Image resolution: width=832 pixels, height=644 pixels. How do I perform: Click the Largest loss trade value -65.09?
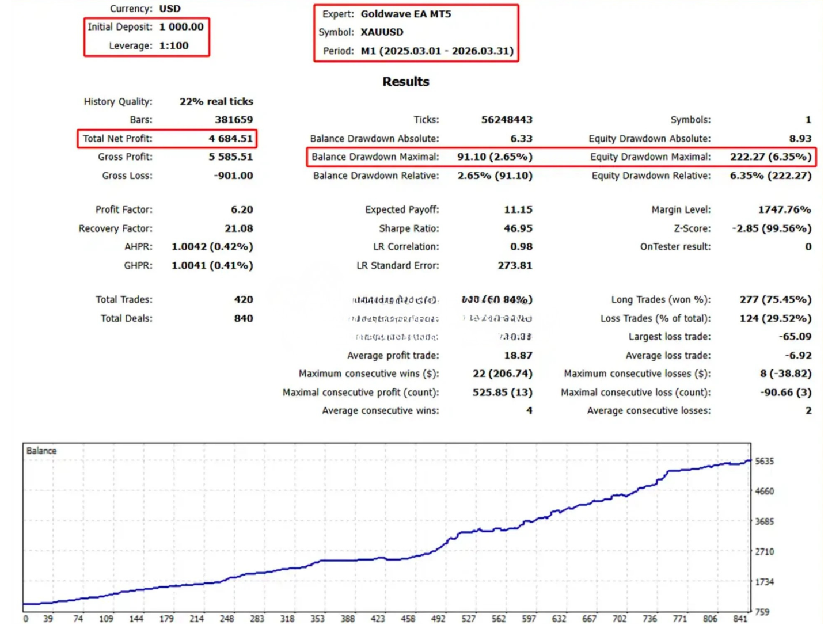(795, 337)
